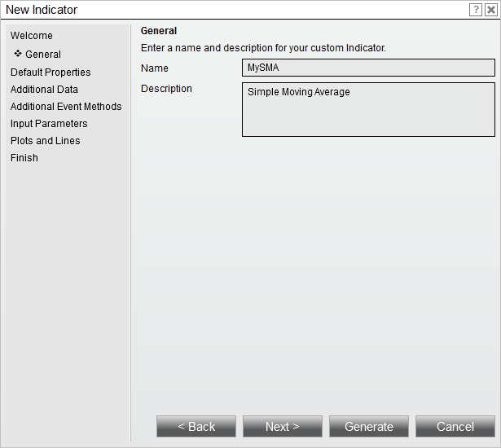Image resolution: width=501 pixels, height=448 pixels.
Task: Select the Finish step
Action: 24,158
